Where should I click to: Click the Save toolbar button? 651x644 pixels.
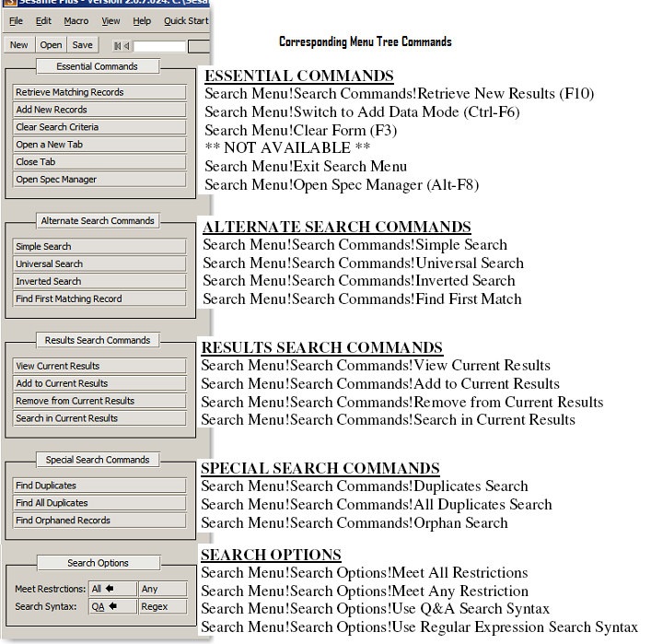pyautogui.click(x=83, y=45)
